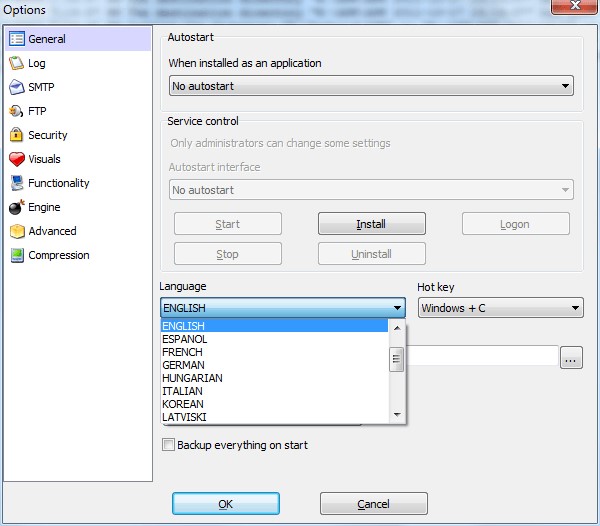This screenshot has height=526, width=600.
Task: Open Visuals via the heart icon
Action: 16,159
